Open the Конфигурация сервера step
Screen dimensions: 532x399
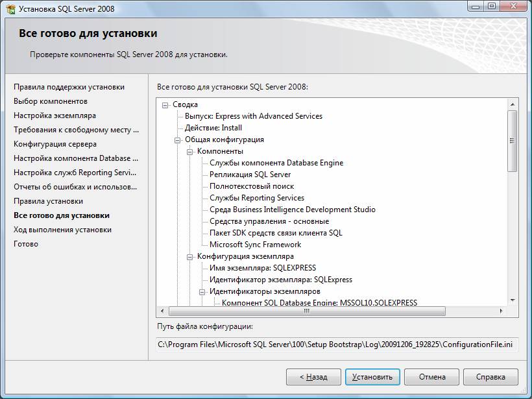tap(55, 144)
